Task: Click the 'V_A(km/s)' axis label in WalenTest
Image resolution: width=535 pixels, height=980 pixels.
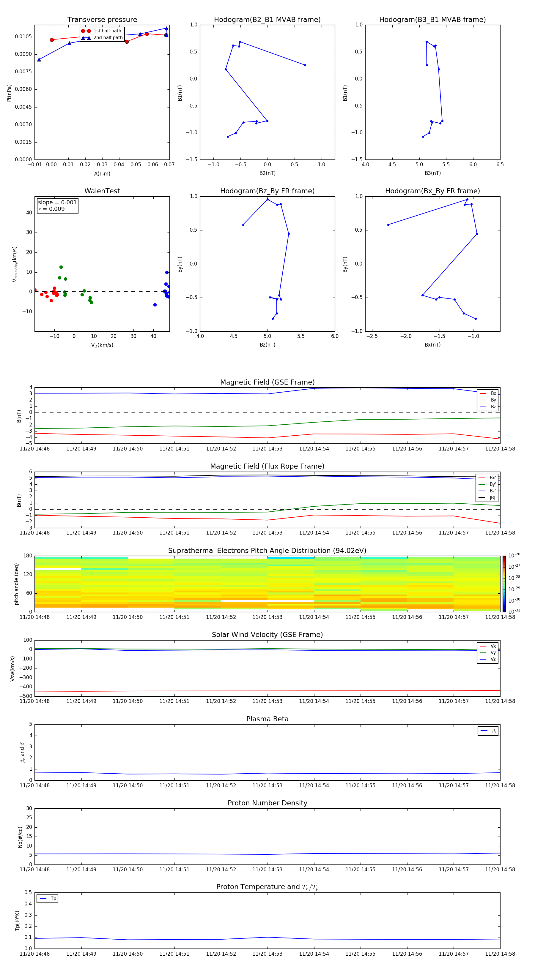Action: coord(102,345)
